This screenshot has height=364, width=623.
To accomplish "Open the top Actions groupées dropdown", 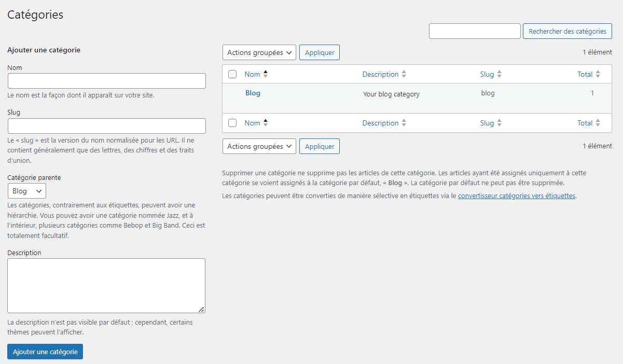I will pyautogui.click(x=259, y=52).
